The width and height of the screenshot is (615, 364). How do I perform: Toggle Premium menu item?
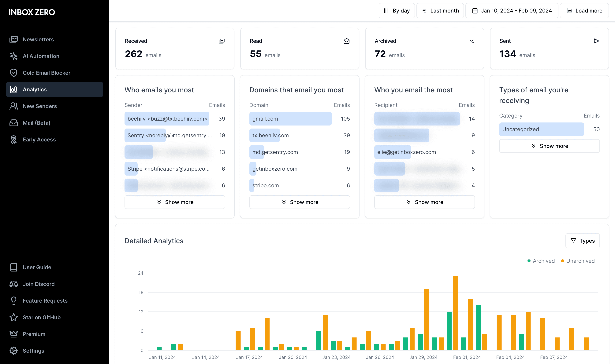click(x=34, y=334)
